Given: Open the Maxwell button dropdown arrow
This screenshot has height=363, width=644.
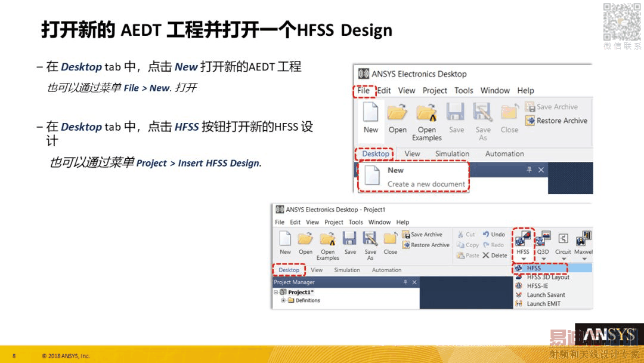Looking at the screenshot, I should click(584, 259).
